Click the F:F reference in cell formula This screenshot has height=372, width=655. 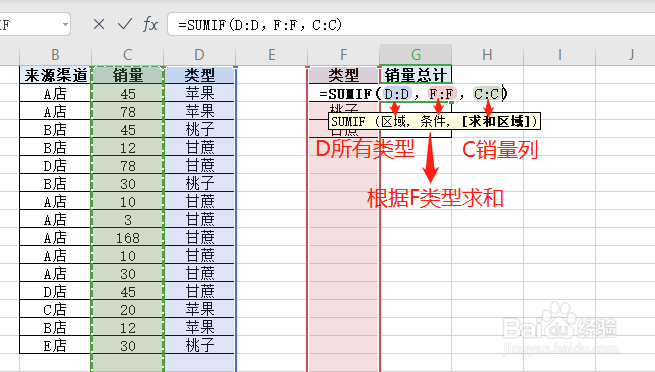coord(442,94)
